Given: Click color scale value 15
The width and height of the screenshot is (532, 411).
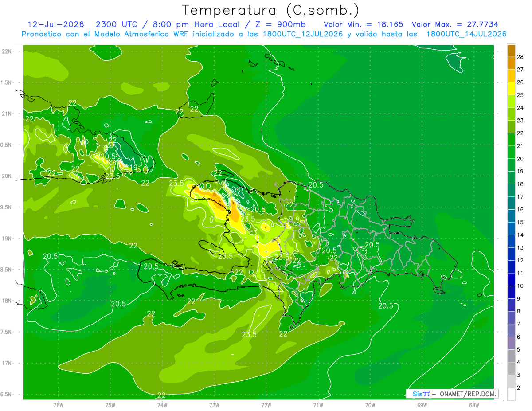Looking at the screenshot, I should [520, 222].
